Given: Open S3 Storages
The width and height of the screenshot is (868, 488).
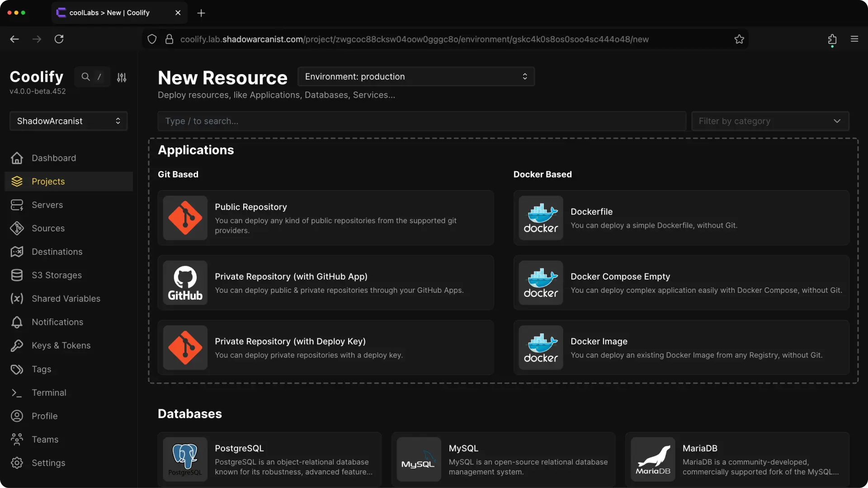Looking at the screenshot, I should 57,275.
